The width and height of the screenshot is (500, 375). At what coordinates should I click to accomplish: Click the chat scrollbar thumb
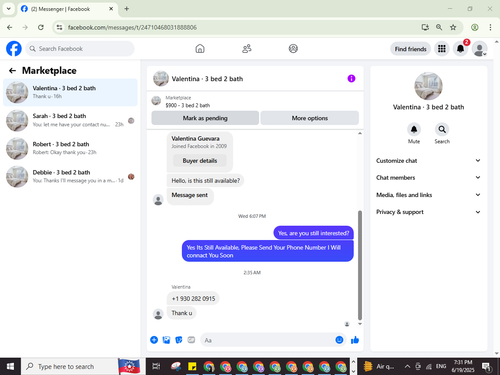click(x=360, y=265)
